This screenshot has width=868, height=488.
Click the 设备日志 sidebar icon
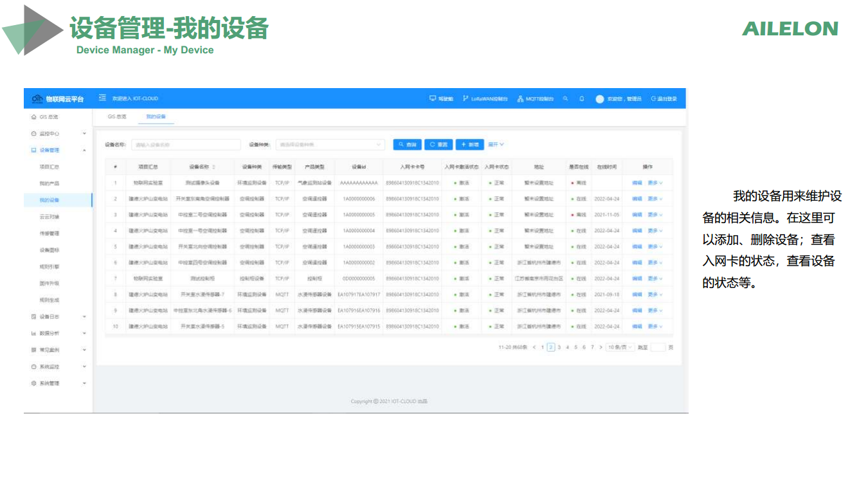pyautogui.click(x=34, y=317)
